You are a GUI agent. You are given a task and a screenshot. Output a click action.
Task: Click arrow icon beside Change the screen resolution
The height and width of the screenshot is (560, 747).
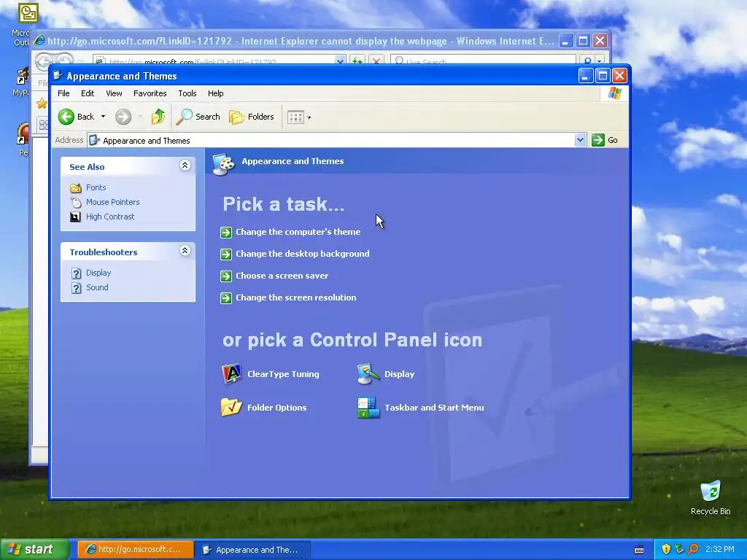click(226, 298)
